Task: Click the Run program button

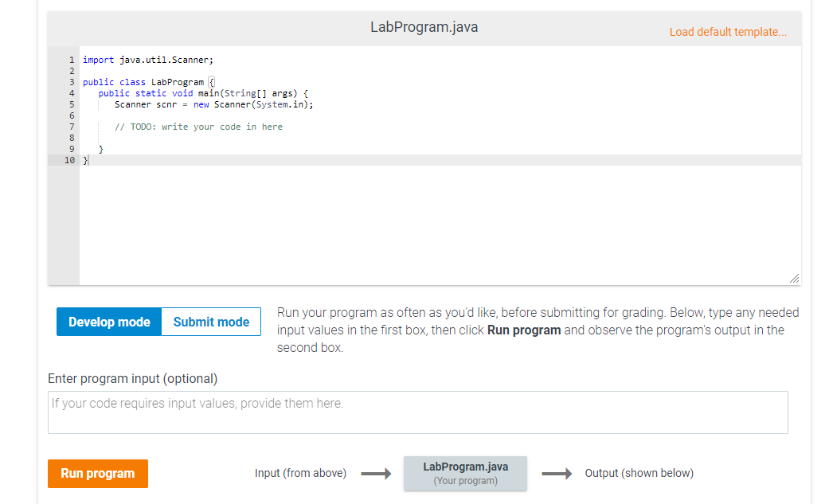Action: 97,473
